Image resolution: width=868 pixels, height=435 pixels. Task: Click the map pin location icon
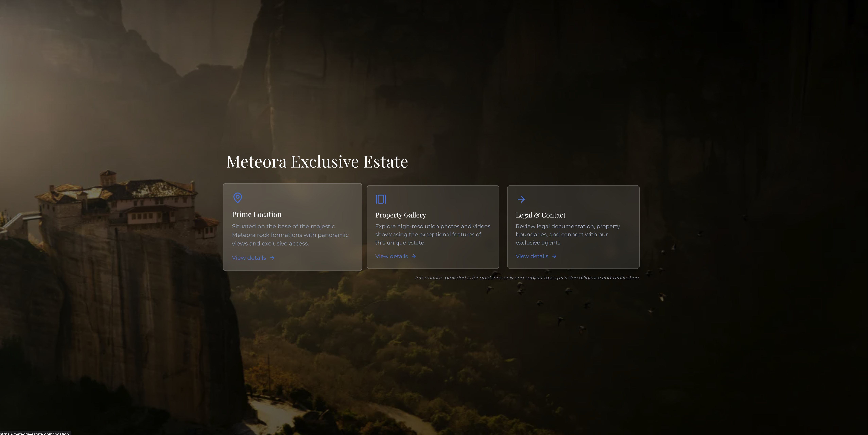[238, 198]
